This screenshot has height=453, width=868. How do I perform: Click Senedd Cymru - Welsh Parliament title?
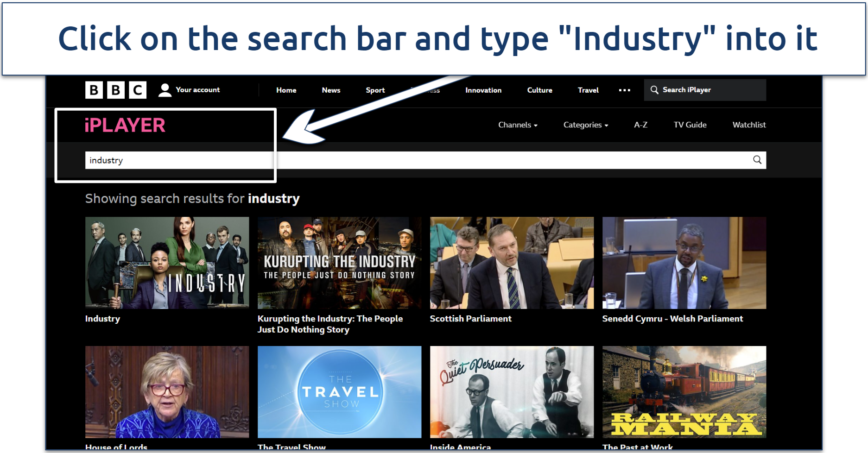pos(672,319)
